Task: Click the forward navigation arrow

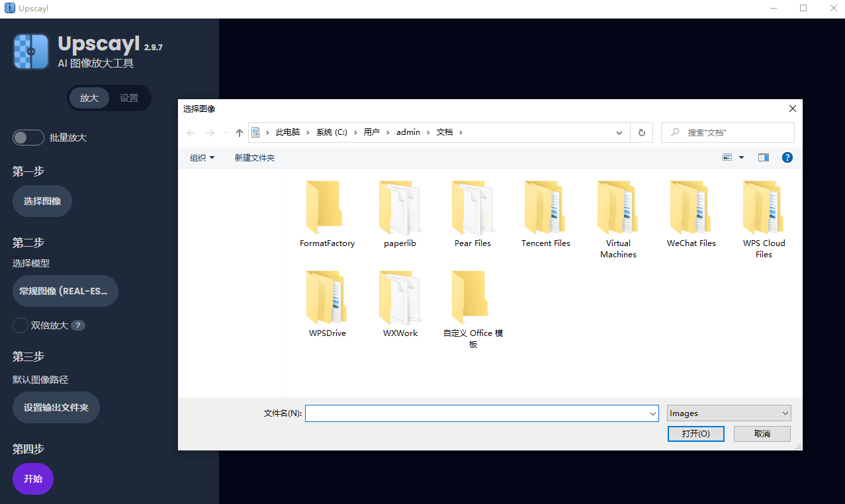Action: 208,132
